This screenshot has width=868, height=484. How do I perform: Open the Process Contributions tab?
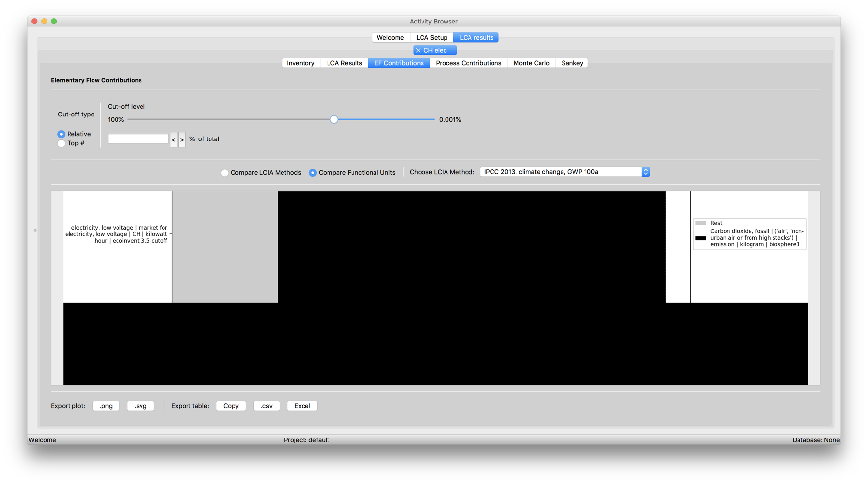pyautogui.click(x=468, y=63)
